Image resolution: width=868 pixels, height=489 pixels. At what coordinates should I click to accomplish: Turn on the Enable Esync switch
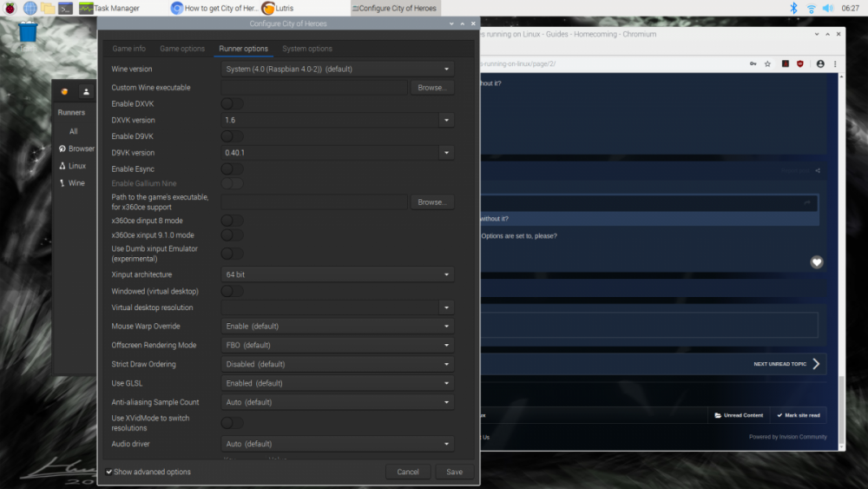(232, 169)
